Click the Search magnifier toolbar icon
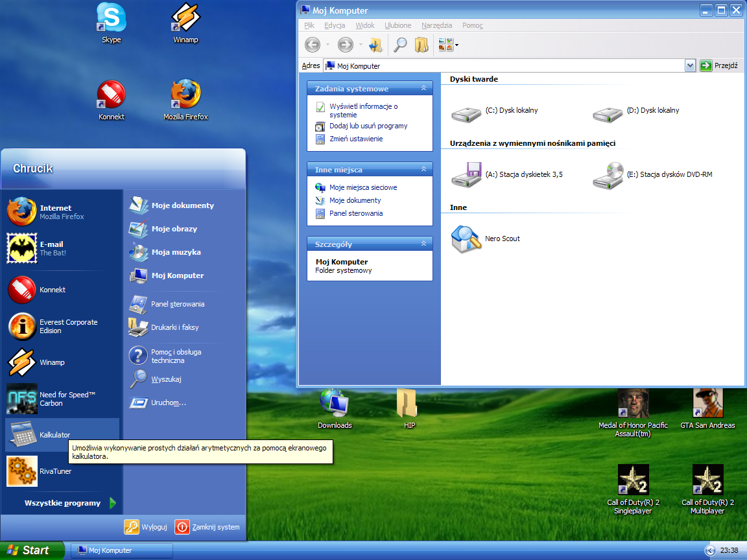Image resolution: width=747 pixels, height=560 pixels. (x=401, y=44)
